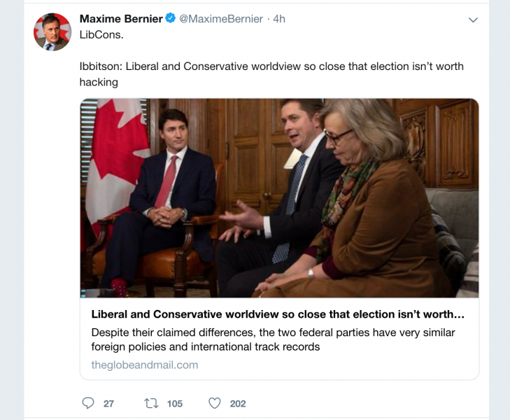Viewport: 510px width, 420px height.
Task: Open the @MaximeBernier handle link
Action: click(221, 19)
